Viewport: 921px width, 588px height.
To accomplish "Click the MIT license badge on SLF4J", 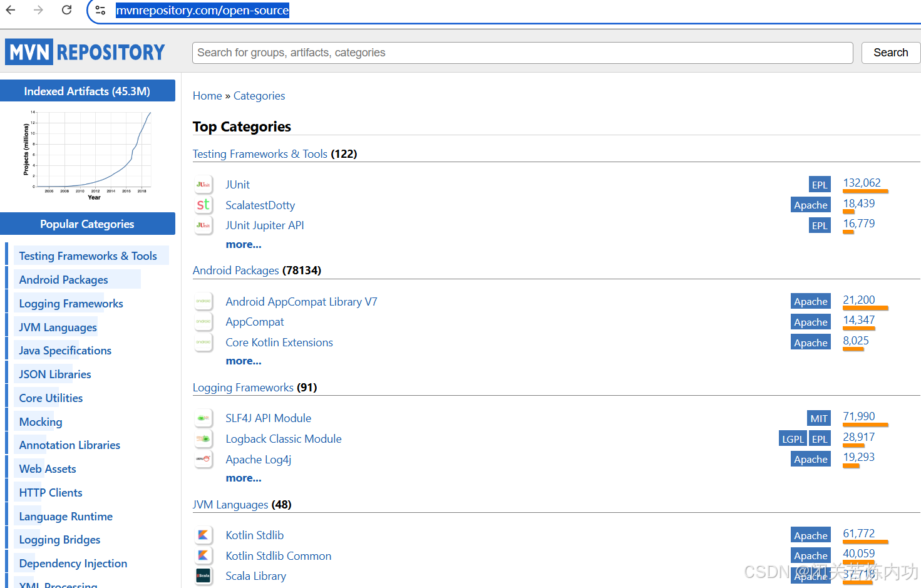I will pos(819,418).
